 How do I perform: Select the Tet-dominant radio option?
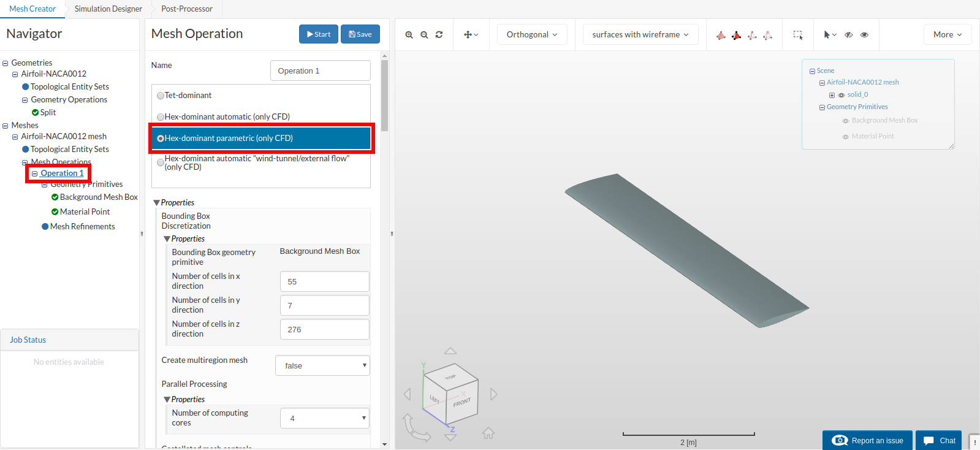click(x=161, y=96)
